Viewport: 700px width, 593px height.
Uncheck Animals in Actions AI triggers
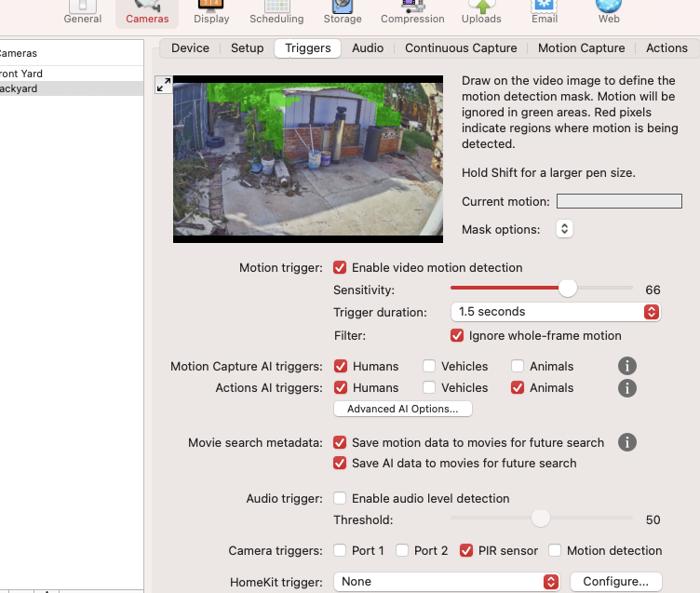tap(518, 387)
